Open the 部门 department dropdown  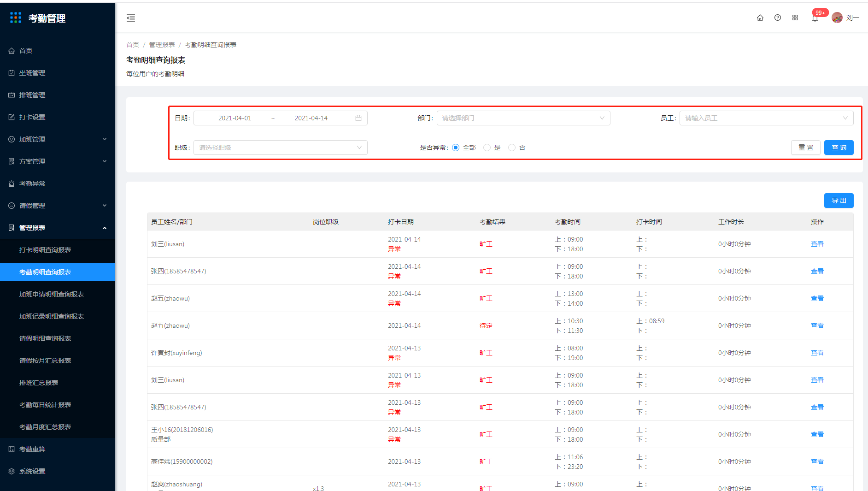[x=523, y=118]
